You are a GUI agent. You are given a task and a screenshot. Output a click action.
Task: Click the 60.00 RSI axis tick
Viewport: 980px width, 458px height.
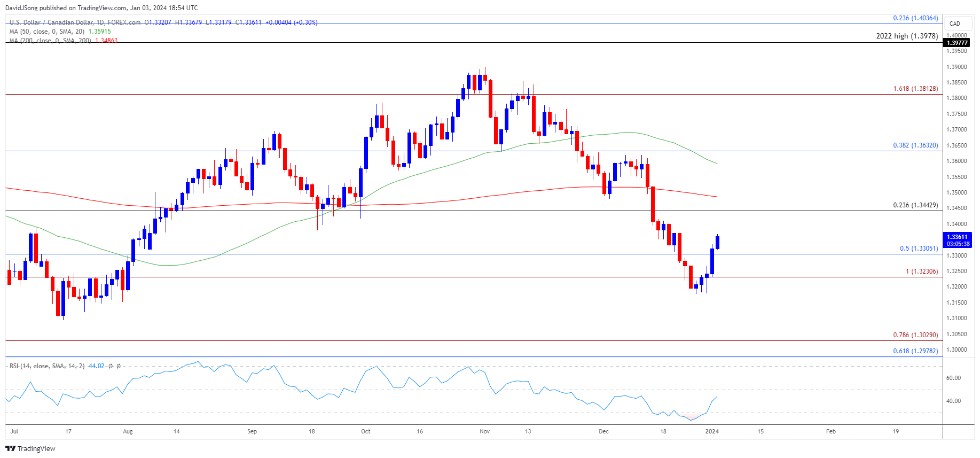pos(954,378)
